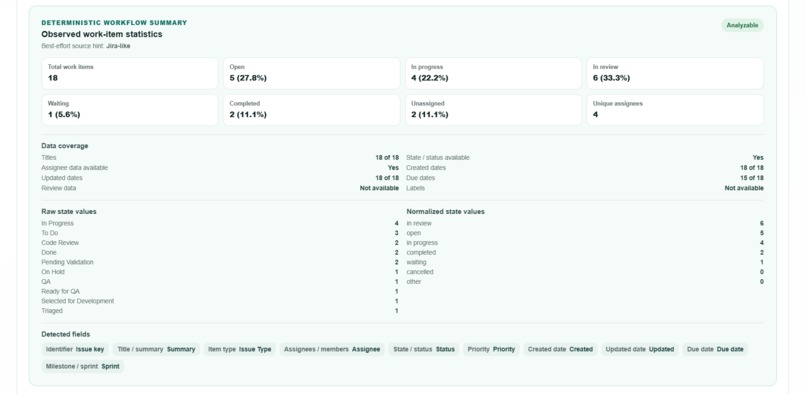Click the Ready for QA row
This screenshot has height=394, width=806.
click(220, 292)
